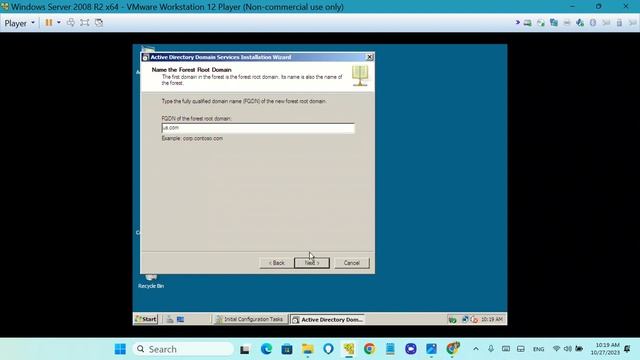Open Wi-Fi network tray icon
Image resolution: width=640 pixels, height=360 pixels.
click(x=556, y=349)
